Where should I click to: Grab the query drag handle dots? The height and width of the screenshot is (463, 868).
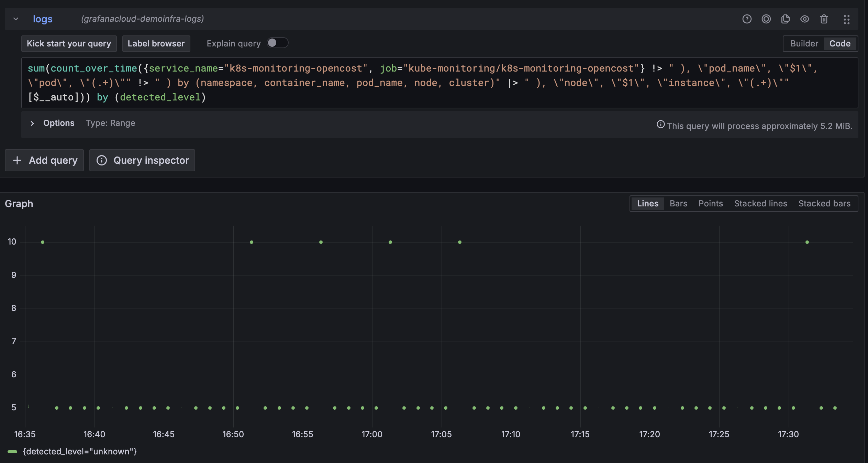846,19
